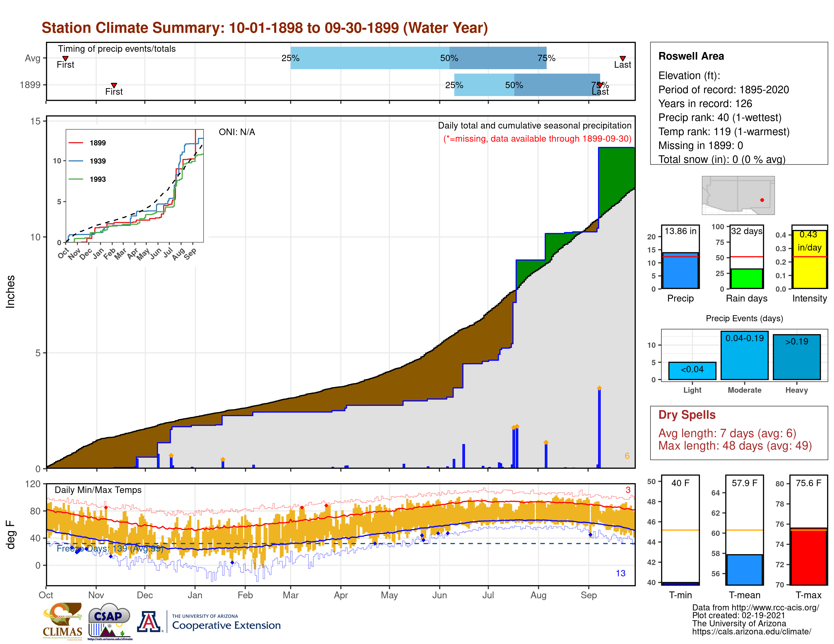Click 'Years in record: 126'
The height and width of the screenshot is (644, 834).
point(705,103)
